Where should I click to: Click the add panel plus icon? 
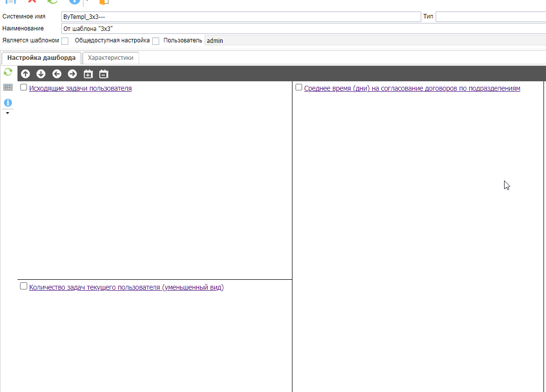pyautogui.click(x=88, y=74)
